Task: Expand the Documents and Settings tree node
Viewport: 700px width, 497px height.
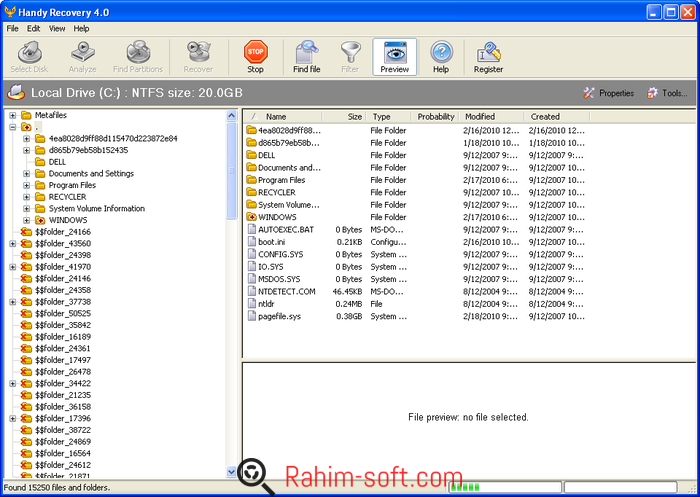Action: [26, 174]
